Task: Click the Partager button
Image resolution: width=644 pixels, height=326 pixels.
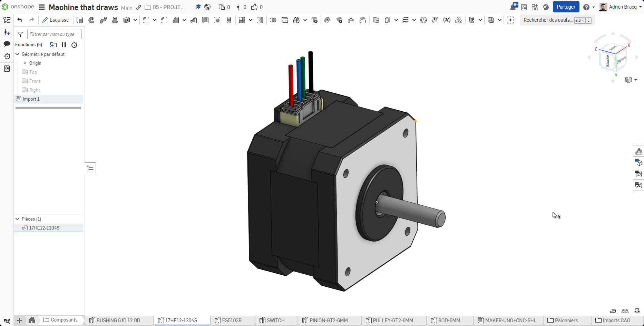Action: [566, 7]
